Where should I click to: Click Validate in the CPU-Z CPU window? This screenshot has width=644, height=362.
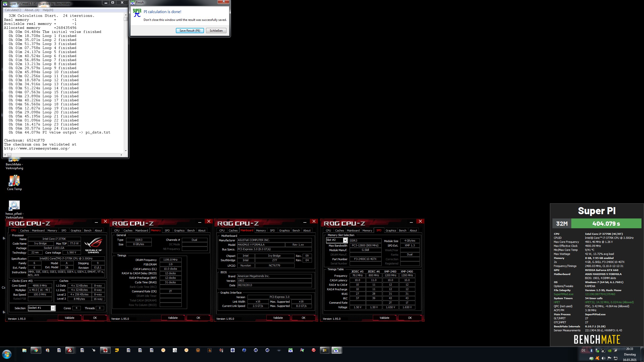[x=69, y=318]
